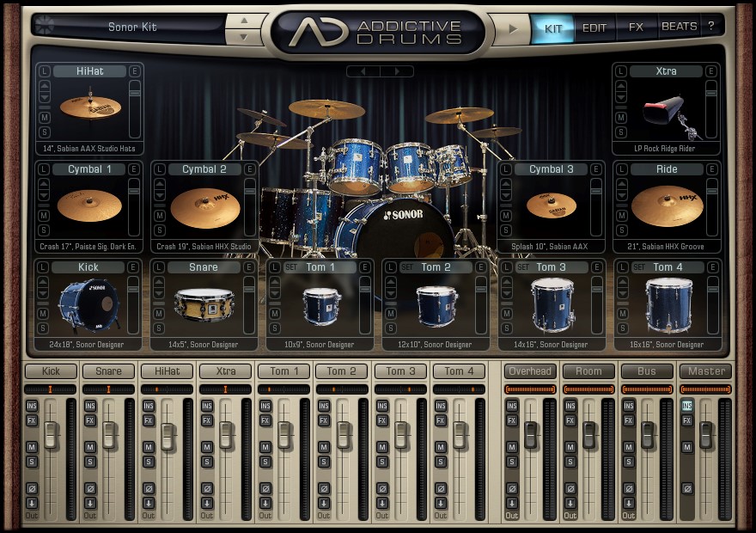756x533 pixels.
Task: Select next Ride with down arrow
Action: (622, 196)
